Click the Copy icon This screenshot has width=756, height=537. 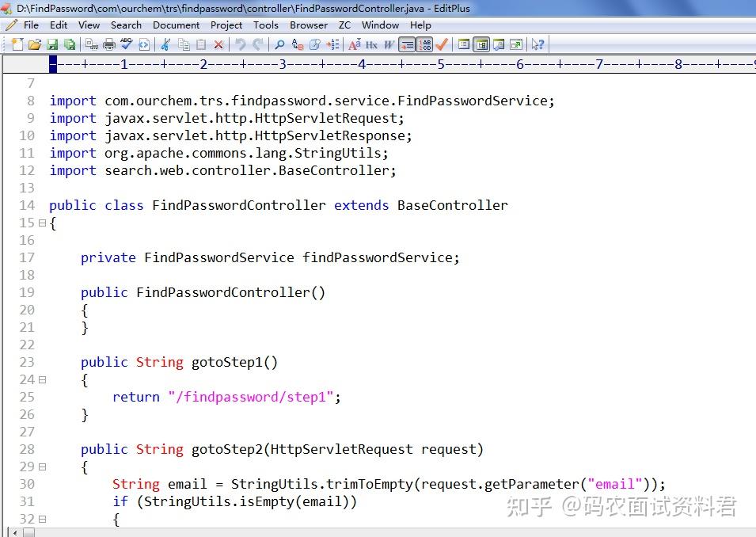pyautogui.click(x=184, y=44)
